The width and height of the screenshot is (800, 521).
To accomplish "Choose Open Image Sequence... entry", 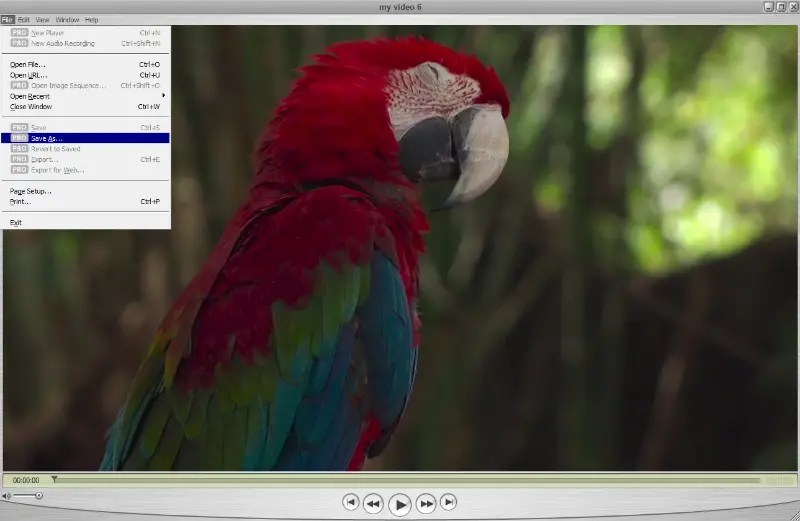I will (86, 85).
